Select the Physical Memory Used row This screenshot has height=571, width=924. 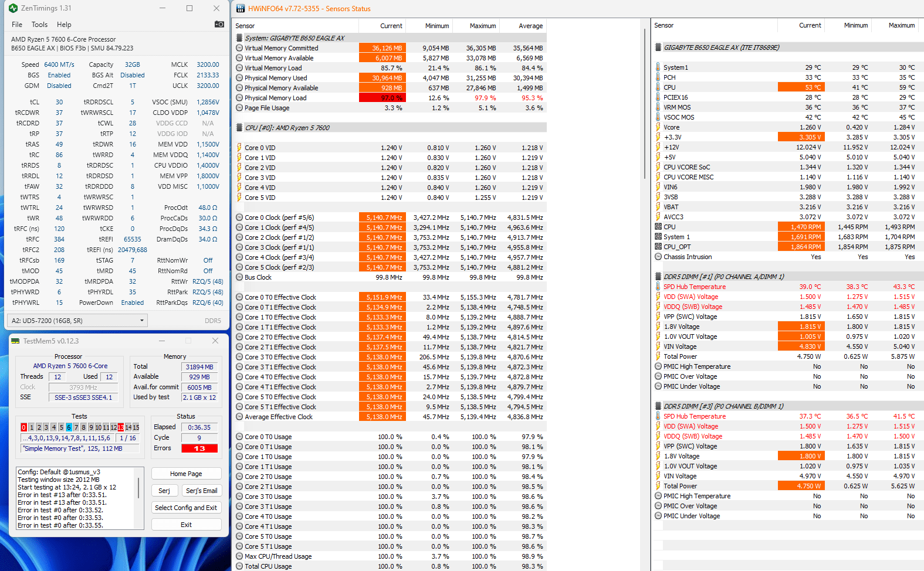pyautogui.click(x=390, y=78)
